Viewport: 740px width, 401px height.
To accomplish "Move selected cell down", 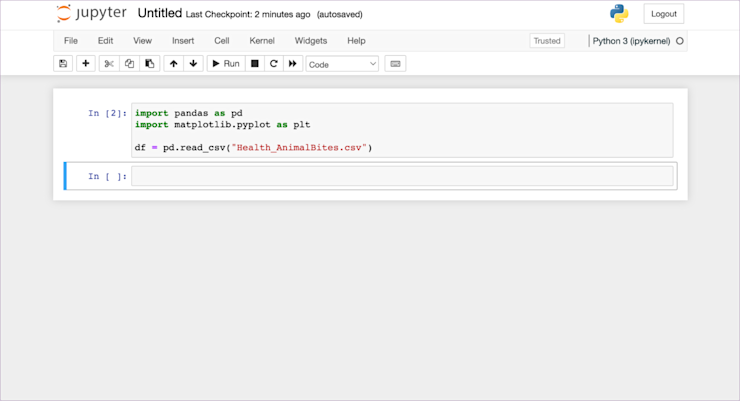I will (193, 64).
